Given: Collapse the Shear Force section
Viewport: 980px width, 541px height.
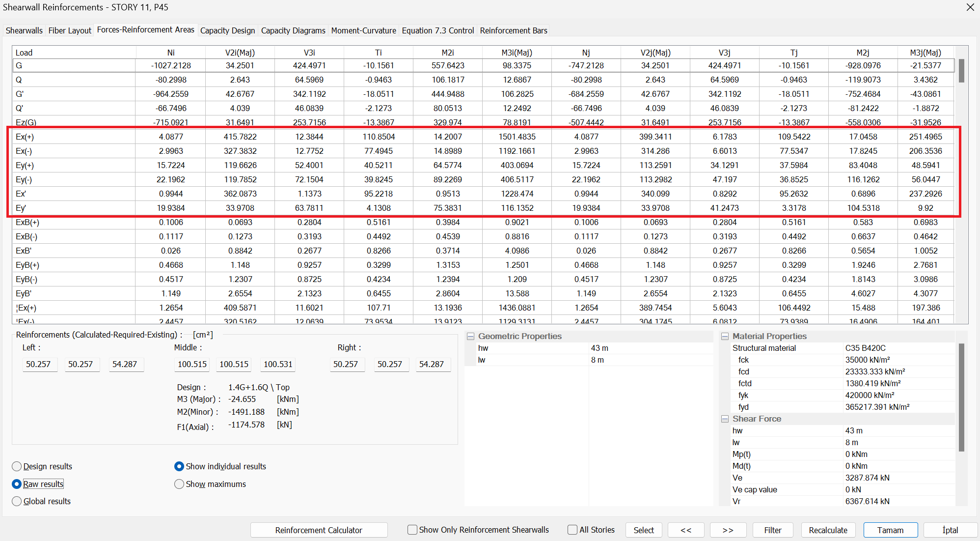Looking at the screenshot, I should pos(725,419).
